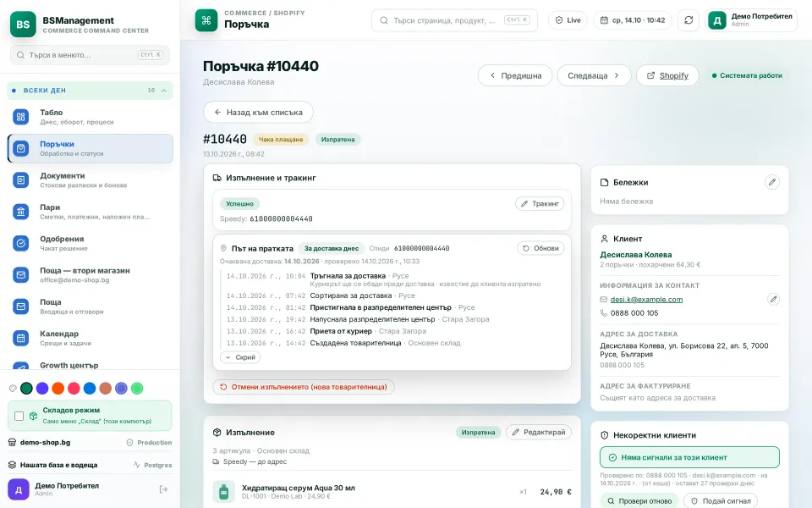
Task: Click the Документи sidebar icon
Action: (x=20, y=179)
